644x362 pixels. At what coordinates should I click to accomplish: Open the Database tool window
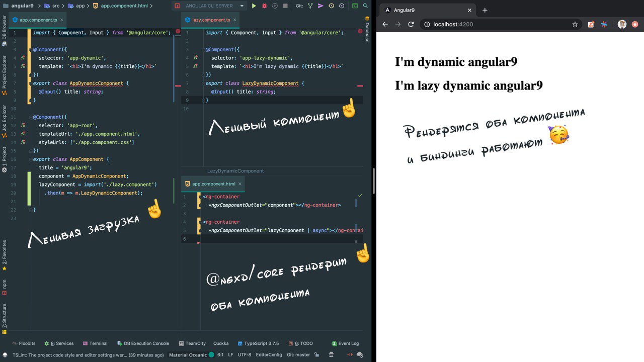[367, 29]
